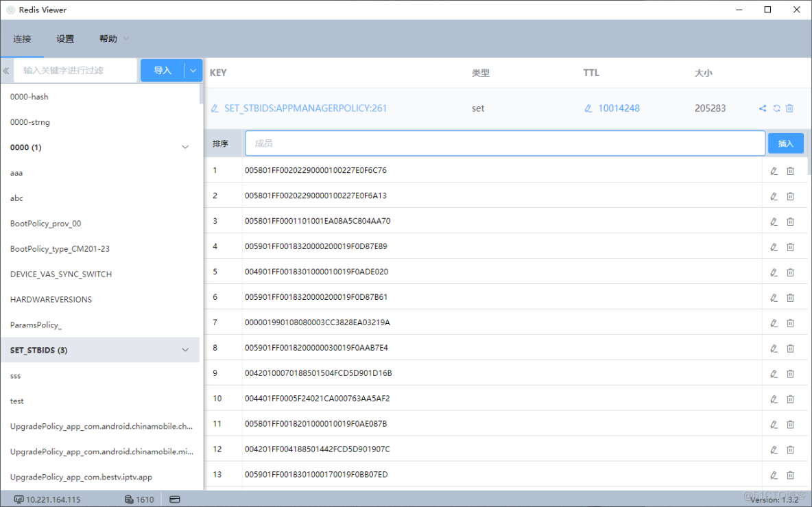Screen dimensions: 812x507
Task: Delete the key SET_STBIDS:APPMANAGERPOLICY:261 trash icon
Action: pos(790,108)
